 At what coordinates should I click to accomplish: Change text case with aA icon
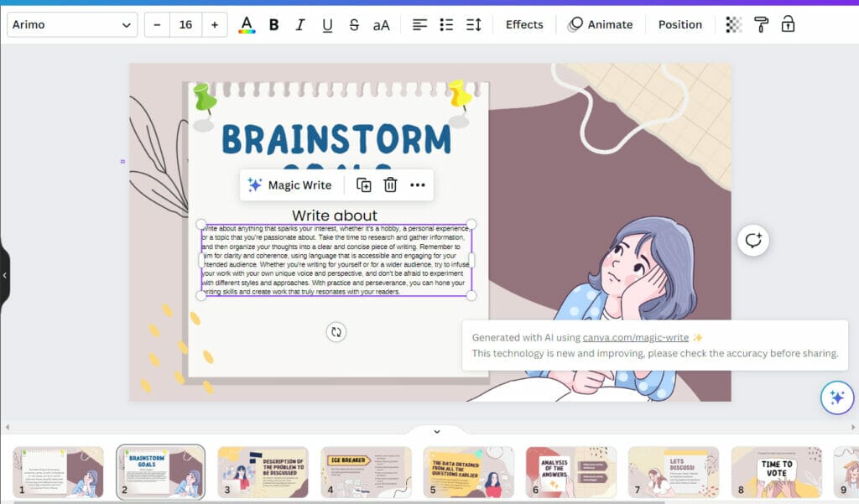tap(381, 25)
